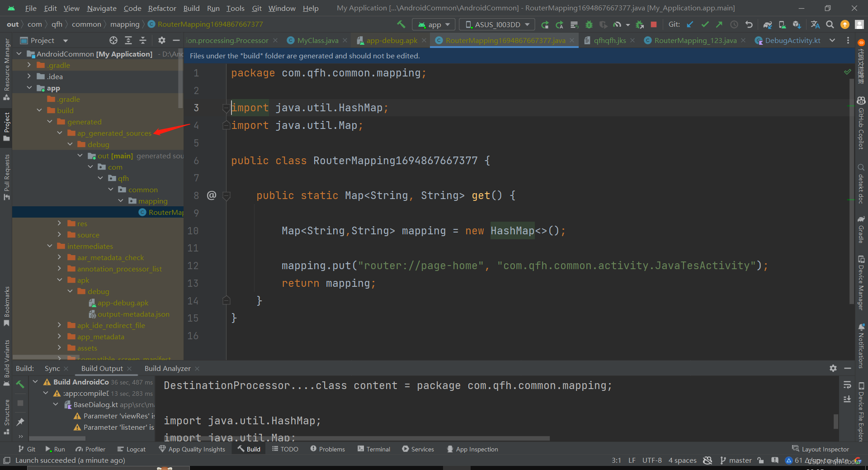Toggle the Project tool window stripe button
Viewport: 868px width, 470px height.
click(x=6, y=127)
